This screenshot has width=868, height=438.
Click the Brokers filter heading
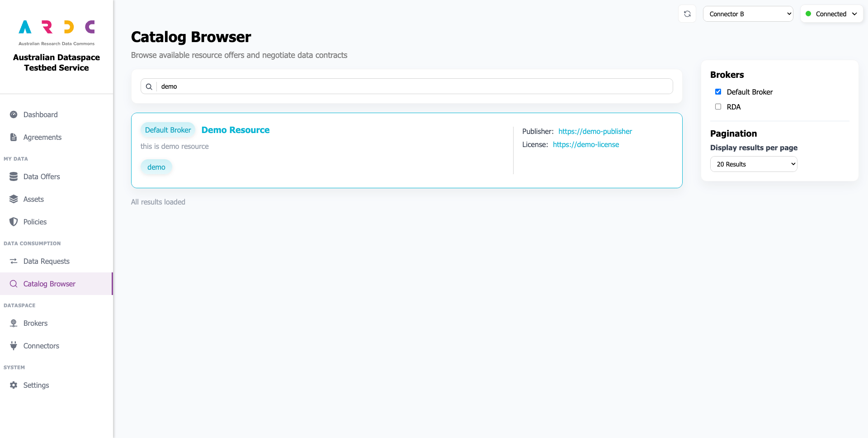tap(727, 75)
